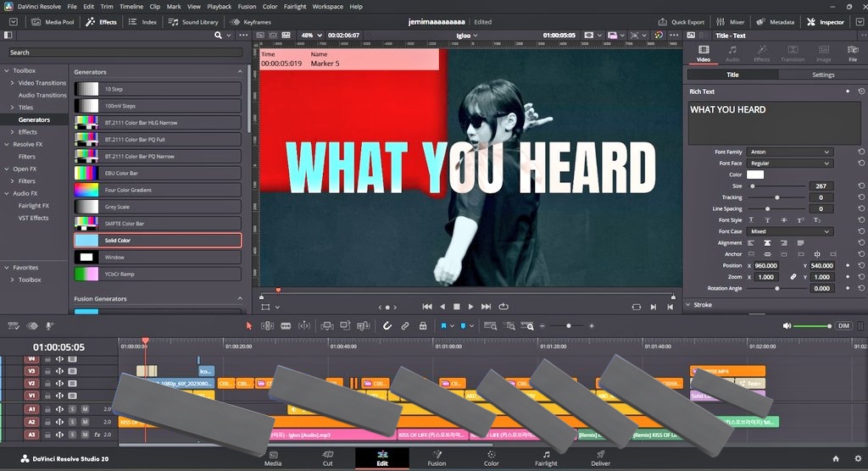Screen dimensions: 868x471
Task: Toggle the Snapping magnet icon
Action: [387, 326]
